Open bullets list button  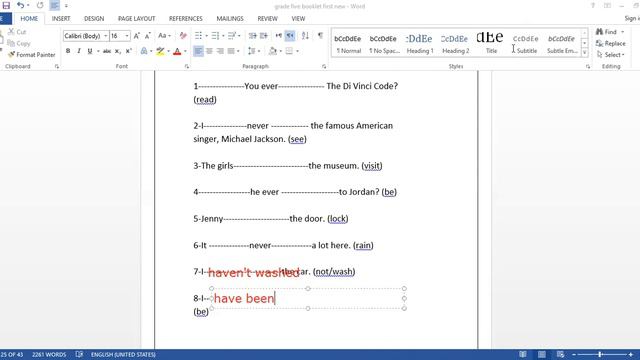pyautogui.click(x=198, y=36)
